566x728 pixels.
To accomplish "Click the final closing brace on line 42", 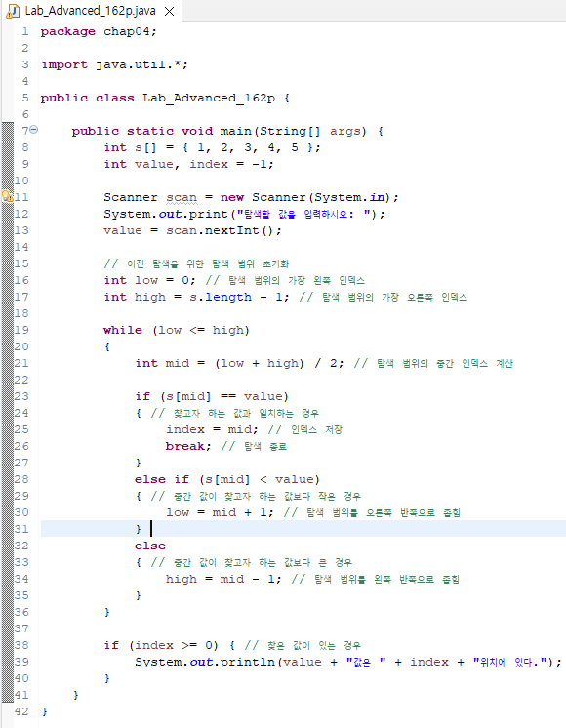I will click(45, 711).
